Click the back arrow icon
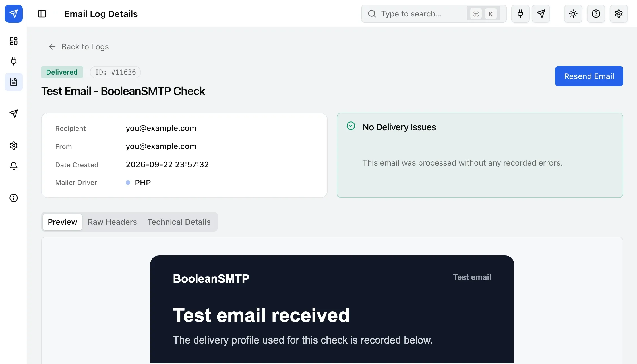Viewport: 637px width, 364px height. [x=52, y=47]
